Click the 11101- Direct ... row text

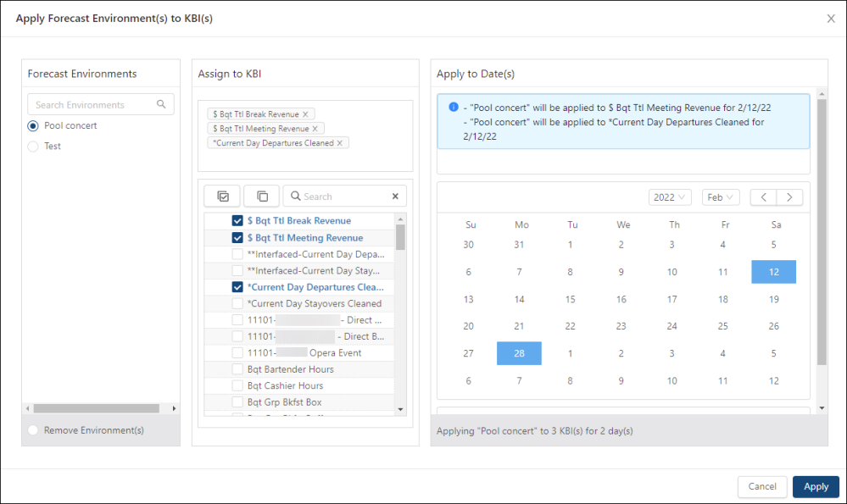click(315, 320)
